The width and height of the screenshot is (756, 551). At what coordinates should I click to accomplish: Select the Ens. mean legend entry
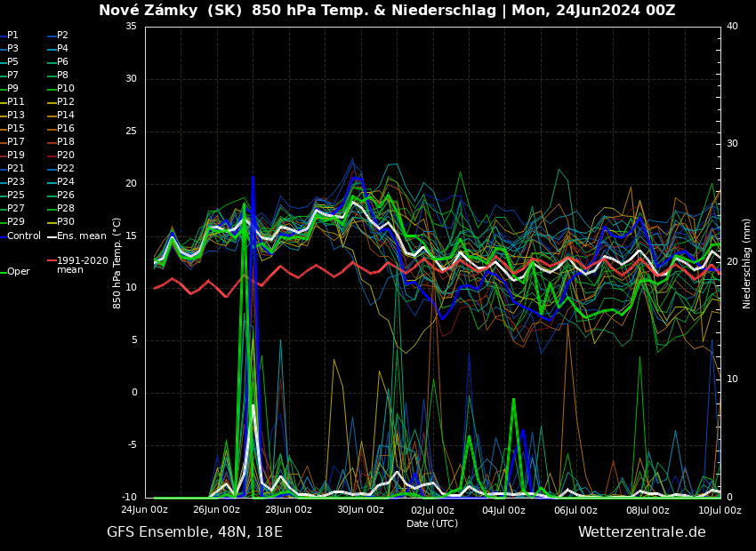coord(81,236)
